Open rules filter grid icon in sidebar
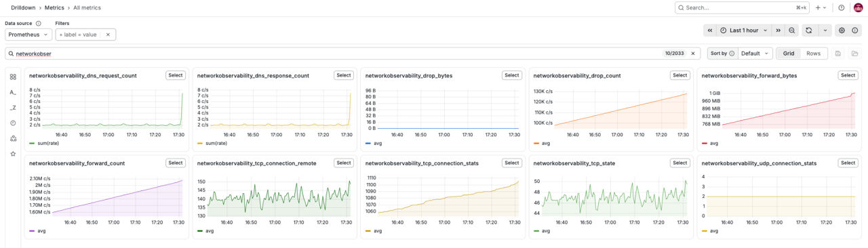868x248 pixels. [x=13, y=77]
